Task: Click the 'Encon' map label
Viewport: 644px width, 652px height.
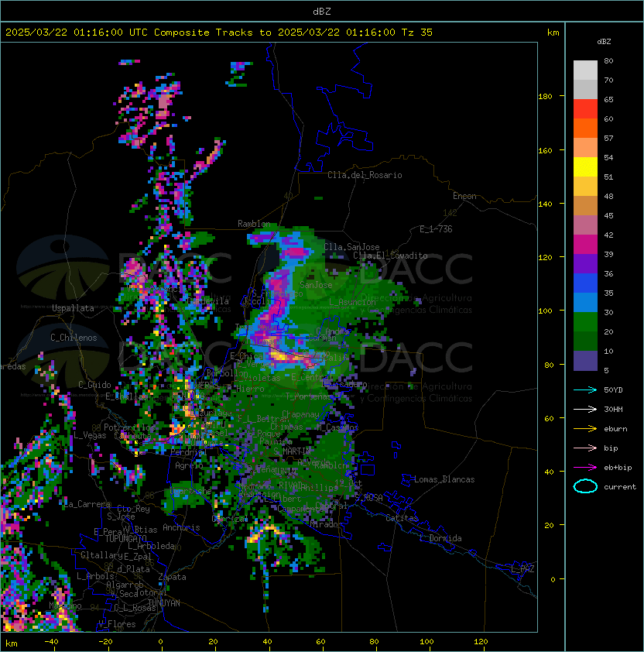Action: [464, 196]
